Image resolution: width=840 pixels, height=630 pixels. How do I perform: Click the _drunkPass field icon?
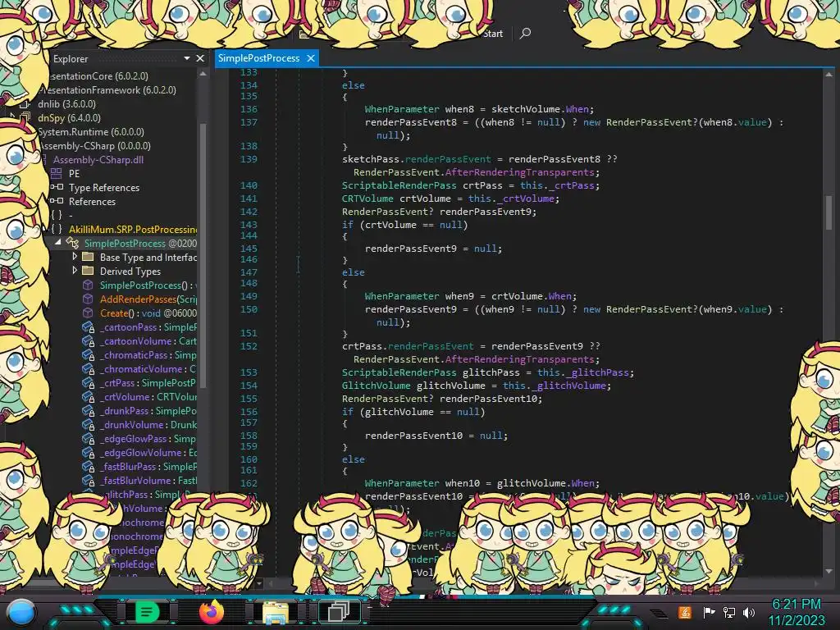pyautogui.click(x=88, y=410)
